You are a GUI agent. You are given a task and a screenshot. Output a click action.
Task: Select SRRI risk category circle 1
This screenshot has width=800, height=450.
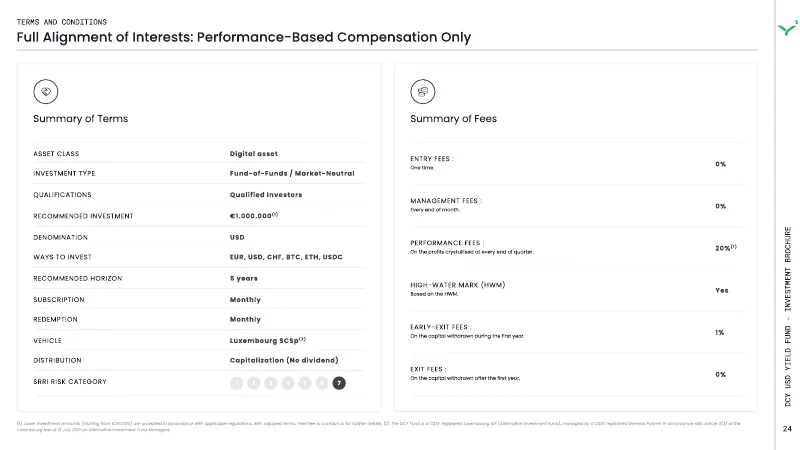pos(236,383)
